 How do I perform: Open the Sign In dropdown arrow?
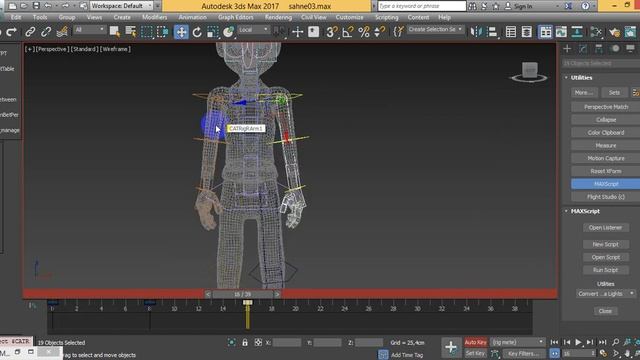pyautogui.click(x=557, y=6)
